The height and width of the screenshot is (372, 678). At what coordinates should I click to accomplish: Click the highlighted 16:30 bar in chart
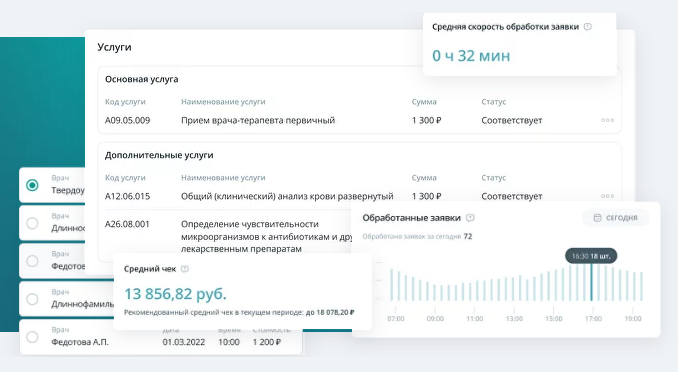click(x=592, y=282)
